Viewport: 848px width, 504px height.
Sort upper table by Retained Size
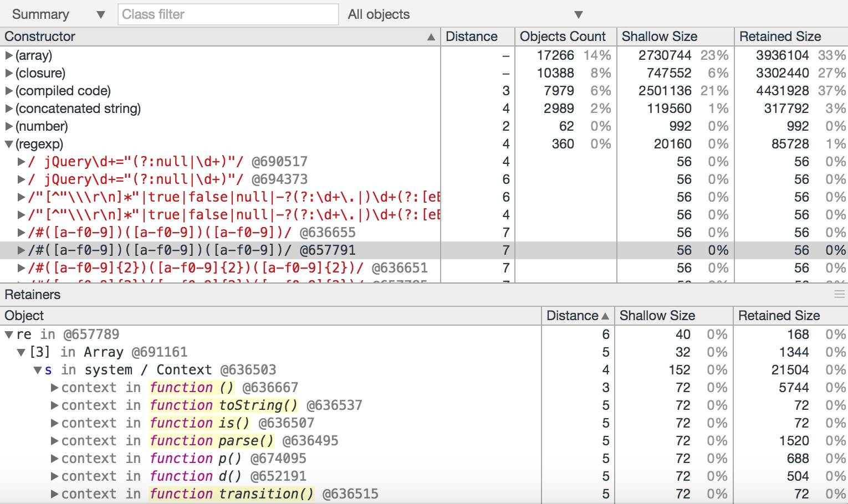tap(791, 37)
